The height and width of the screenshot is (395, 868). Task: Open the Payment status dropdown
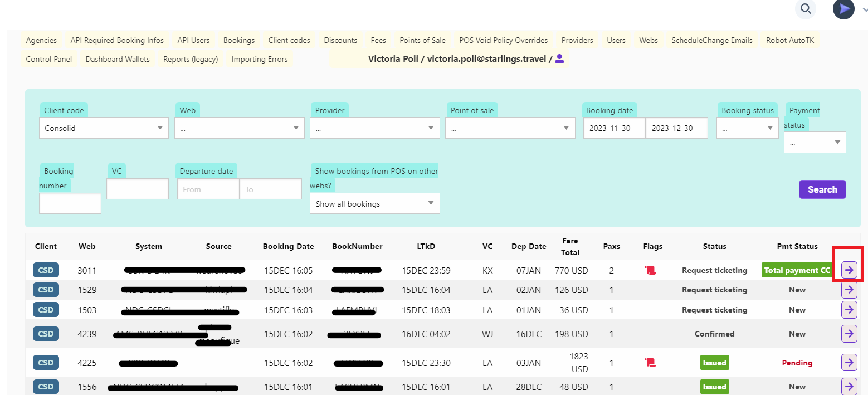click(815, 143)
